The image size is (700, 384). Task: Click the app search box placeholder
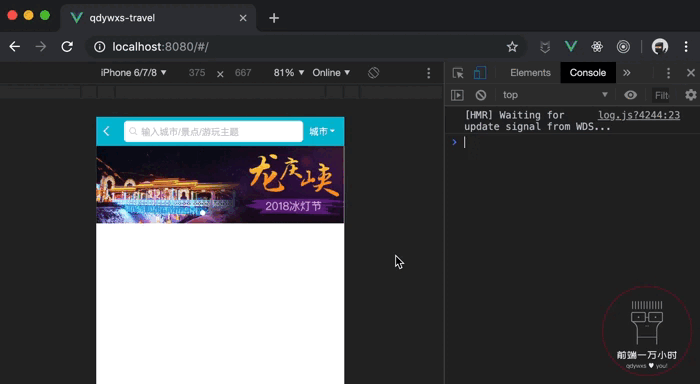[213, 131]
